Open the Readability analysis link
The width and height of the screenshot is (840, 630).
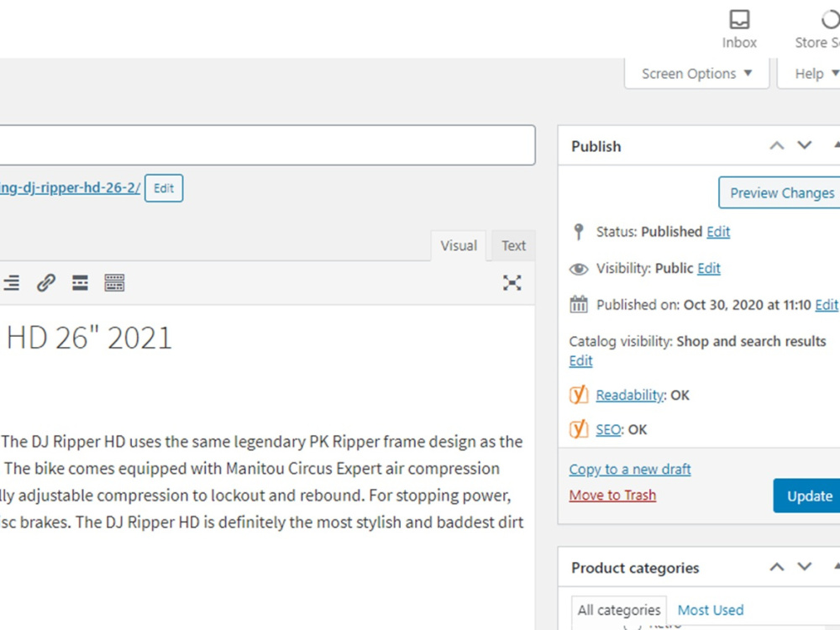coord(630,396)
